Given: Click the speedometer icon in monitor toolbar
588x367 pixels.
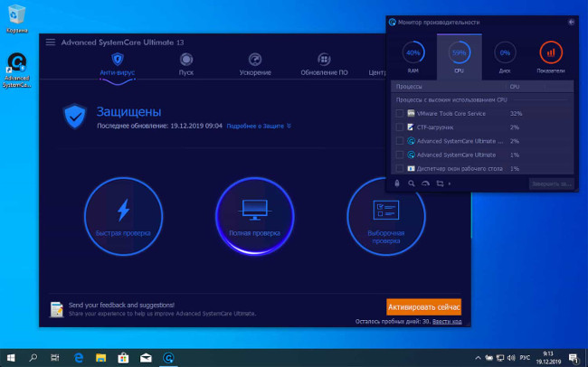Looking at the screenshot, I should (x=424, y=183).
